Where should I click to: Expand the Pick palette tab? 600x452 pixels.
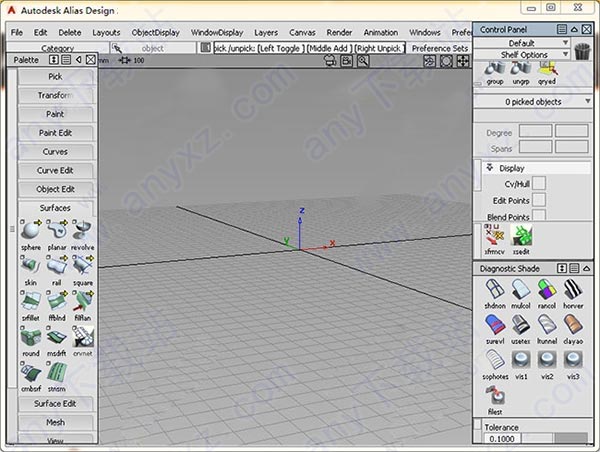55,77
